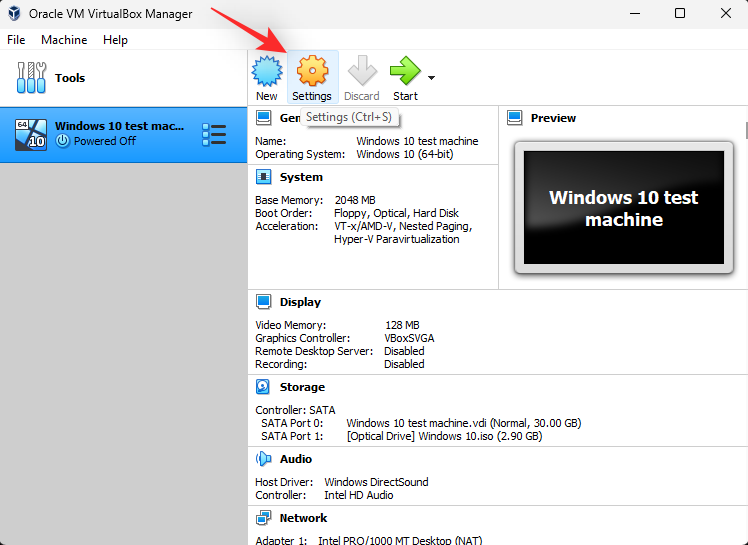Screen dimensions: 748x545
Task: Click the Windows 10.iso optical drive entry
Action: (x=444, y=436)
